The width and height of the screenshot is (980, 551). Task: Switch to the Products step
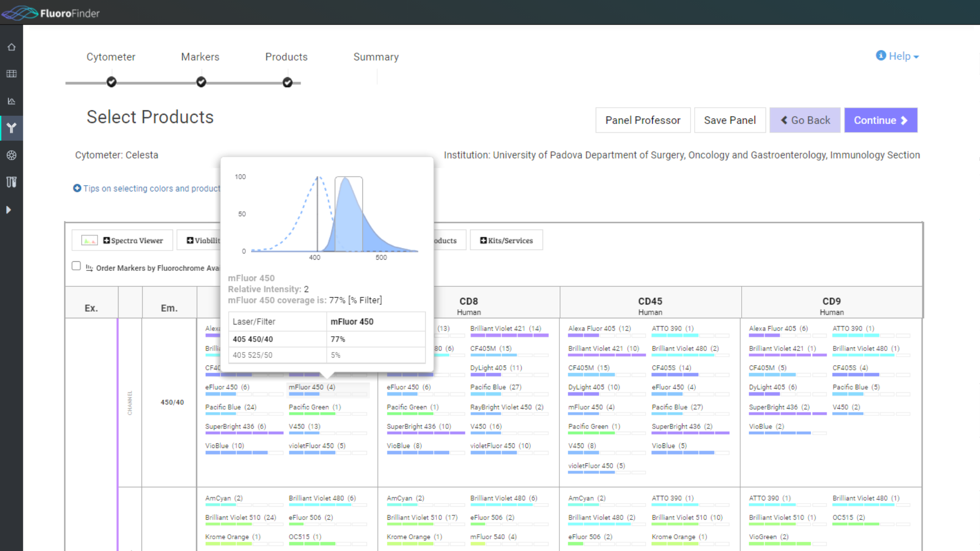pos(286,57)
